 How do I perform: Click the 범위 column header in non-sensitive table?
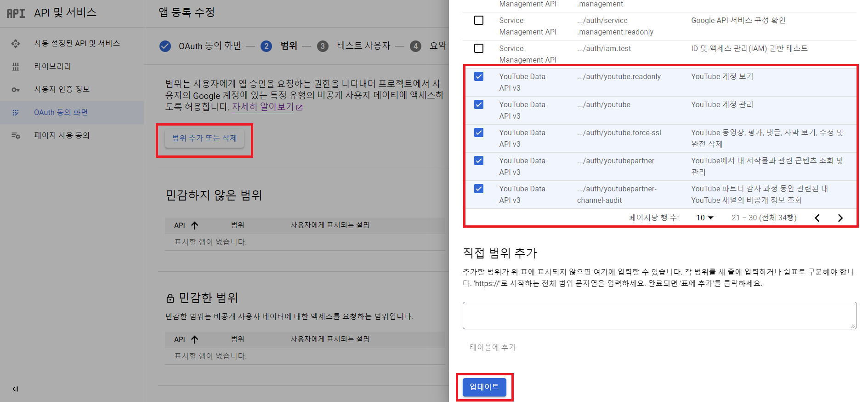point(238,225)
